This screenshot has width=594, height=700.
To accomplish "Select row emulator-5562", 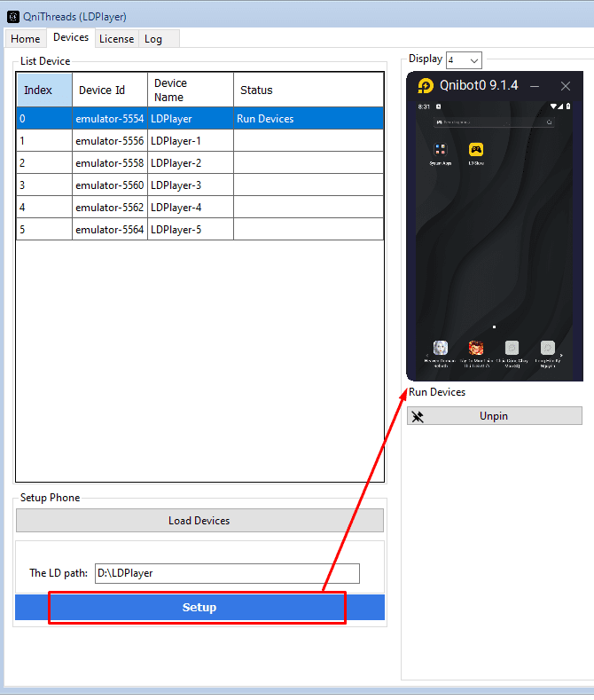I will click(x=199, y=207).
